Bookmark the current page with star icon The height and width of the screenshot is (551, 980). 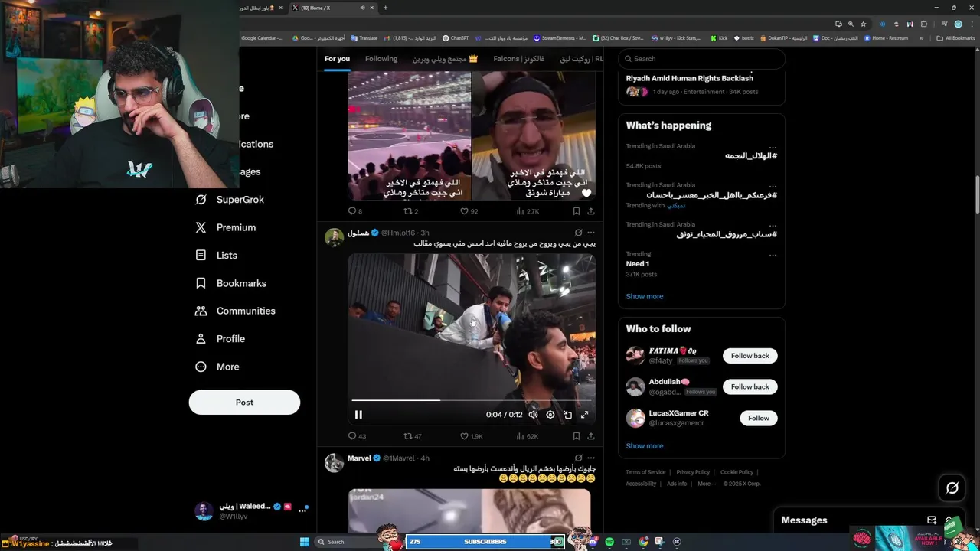pyautogui.click(x=863, y=24)
